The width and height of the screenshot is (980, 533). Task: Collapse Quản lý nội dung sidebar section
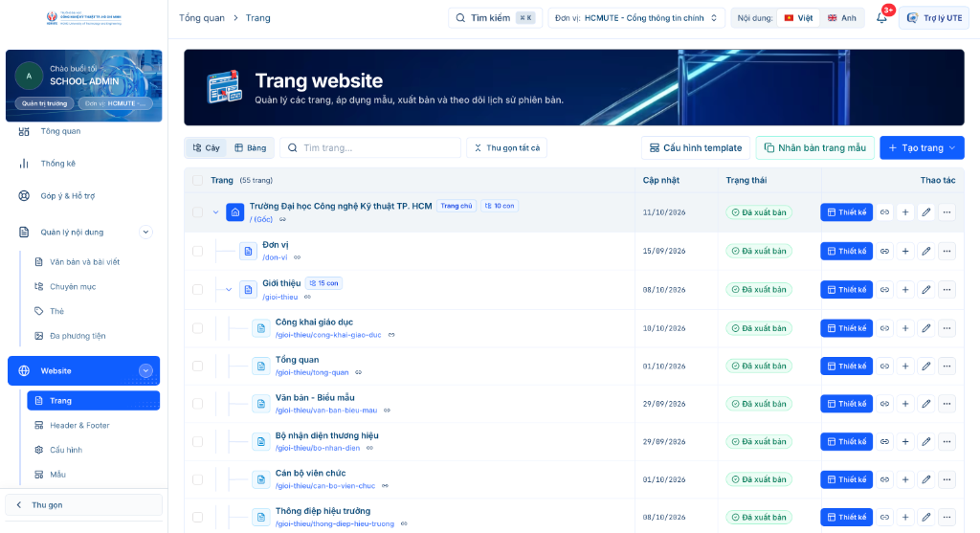point(145,232)
